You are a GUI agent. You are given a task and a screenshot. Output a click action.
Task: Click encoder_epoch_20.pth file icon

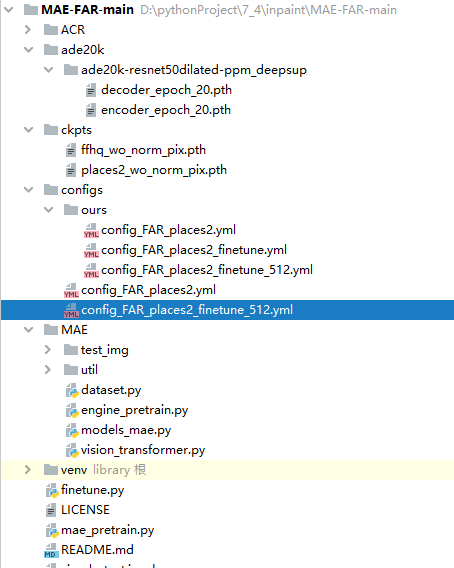pos(91,110)
